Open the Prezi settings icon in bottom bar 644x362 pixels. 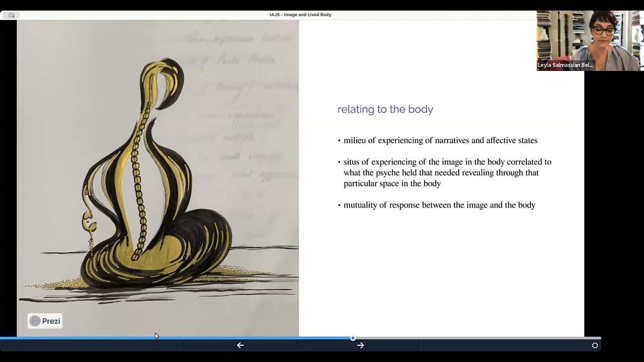595,345
